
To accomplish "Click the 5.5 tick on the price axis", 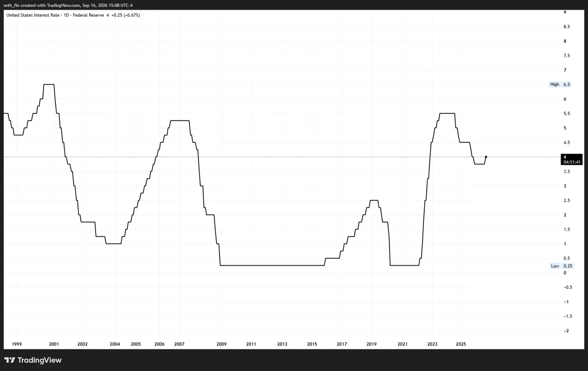I will [566, 114].
